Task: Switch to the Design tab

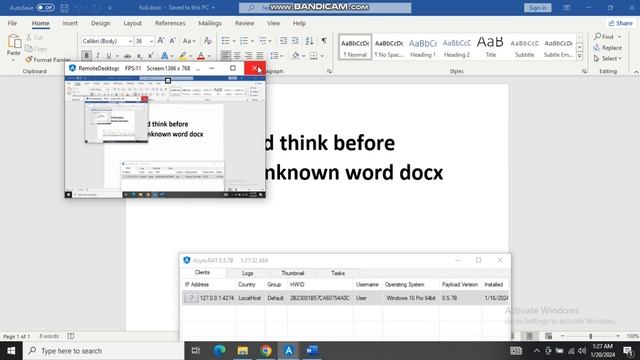Action: pyautogui.click(x=100, y=23)
